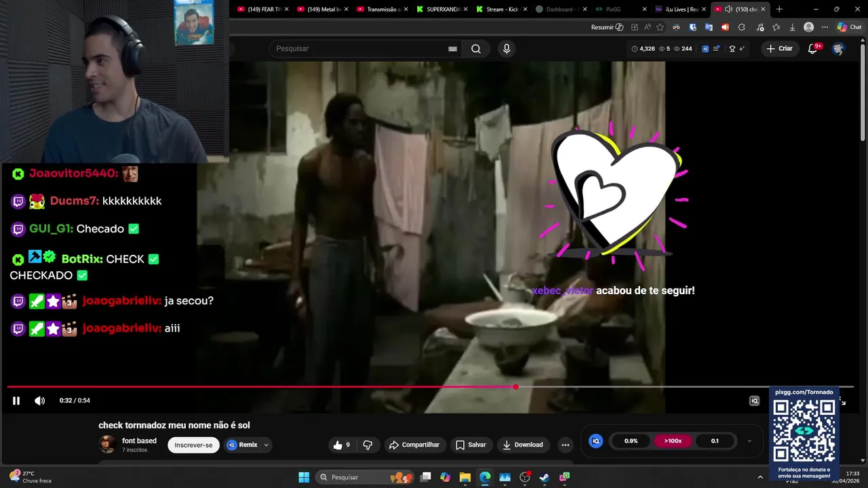Dislike the video with the thumbs-down button
The image size is (868, 488).
click(x=368, y=445)
